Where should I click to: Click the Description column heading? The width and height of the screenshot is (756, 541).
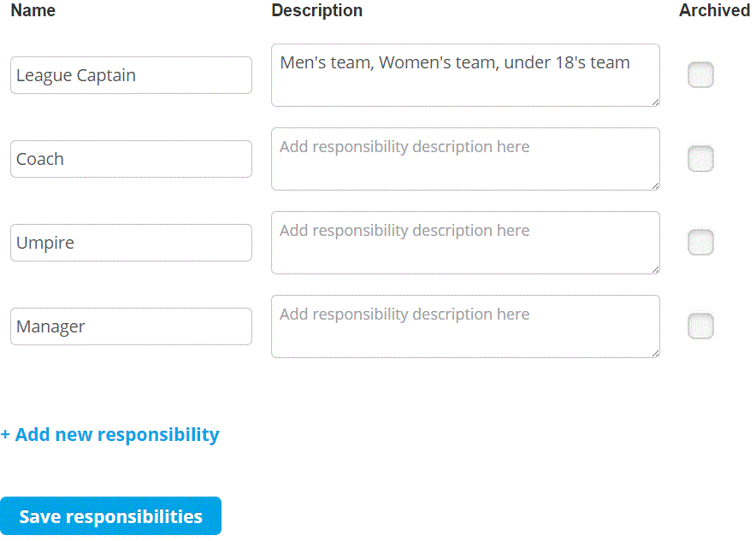click(316, 10)
